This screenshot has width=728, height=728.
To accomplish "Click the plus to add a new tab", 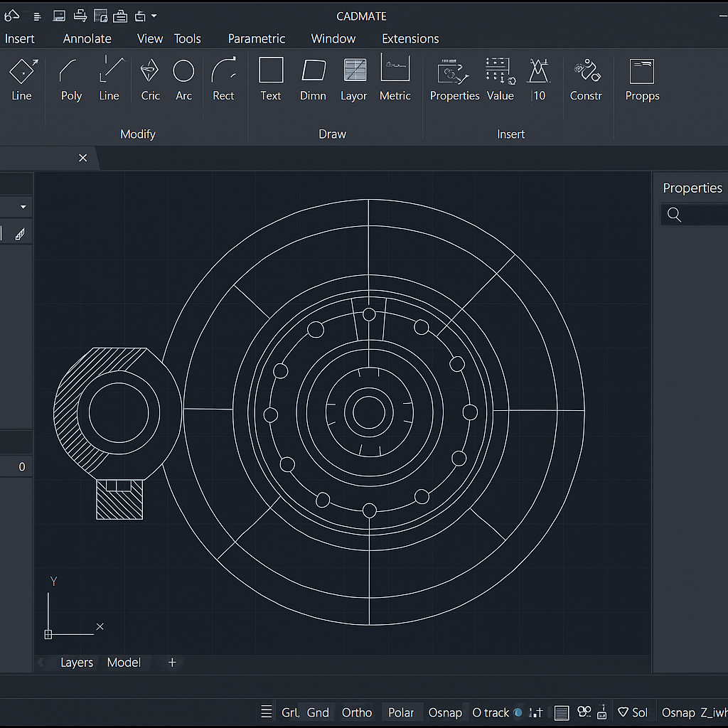I will (x=171, y=662).
